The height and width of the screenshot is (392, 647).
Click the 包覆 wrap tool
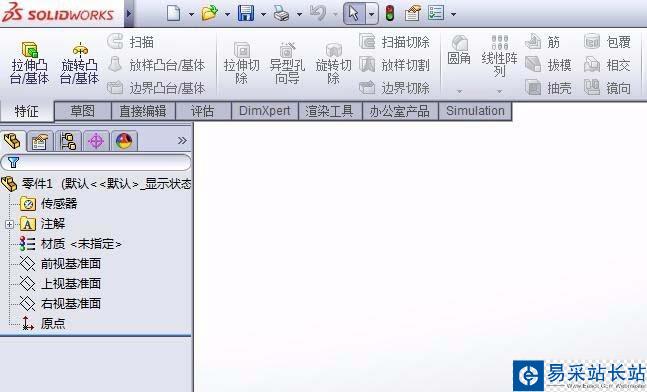coord(607,42)
